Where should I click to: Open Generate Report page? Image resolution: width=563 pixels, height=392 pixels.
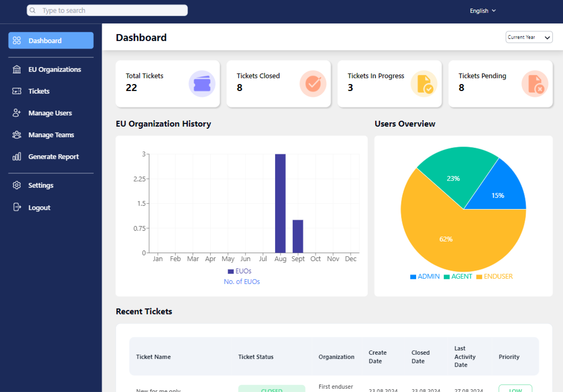tap(51, 157)
